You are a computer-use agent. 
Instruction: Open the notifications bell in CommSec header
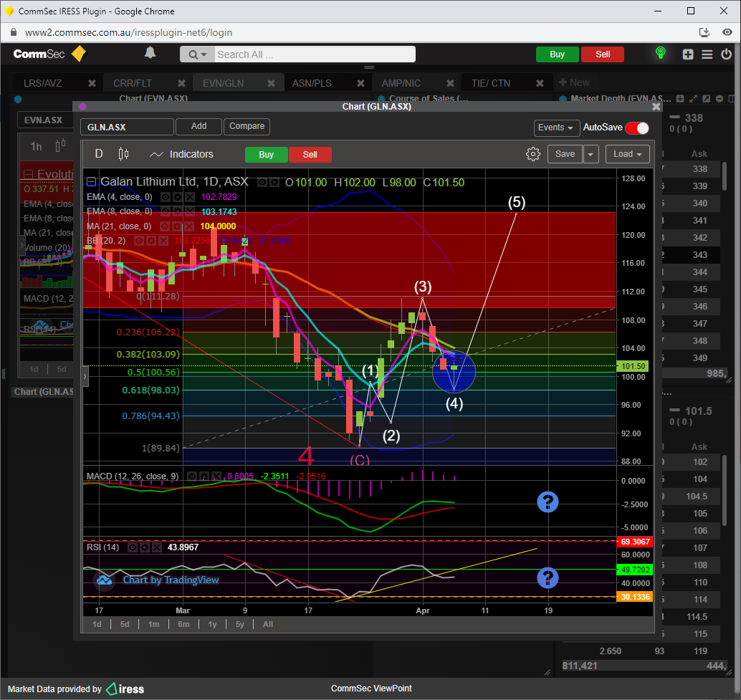tap(150, 53)
